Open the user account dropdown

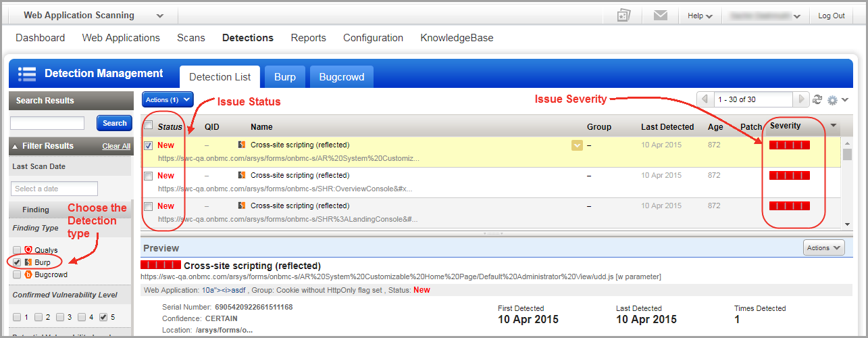point(764,16)
